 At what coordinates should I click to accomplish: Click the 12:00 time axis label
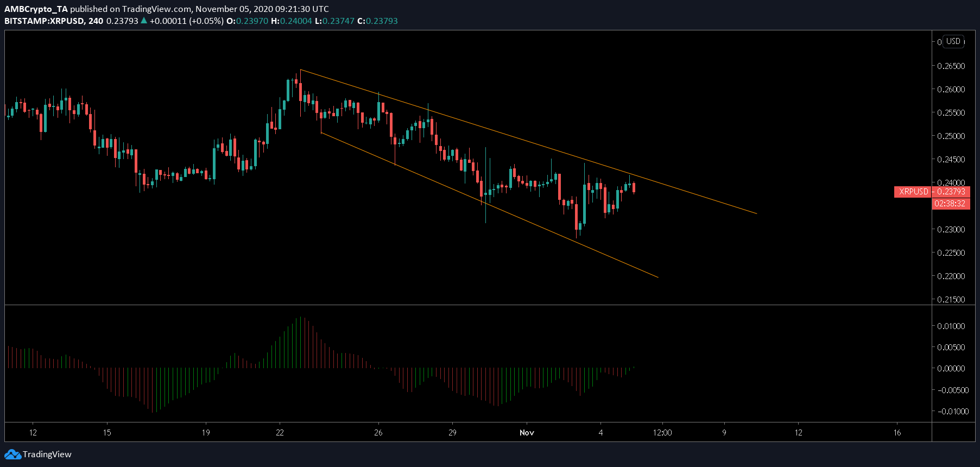point(662,433)
